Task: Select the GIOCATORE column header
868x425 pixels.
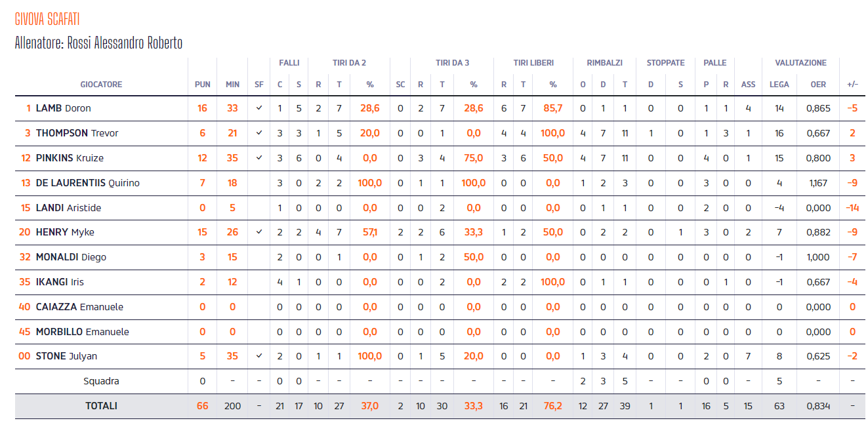Action: pyautogui.click(x=101, y=85)
